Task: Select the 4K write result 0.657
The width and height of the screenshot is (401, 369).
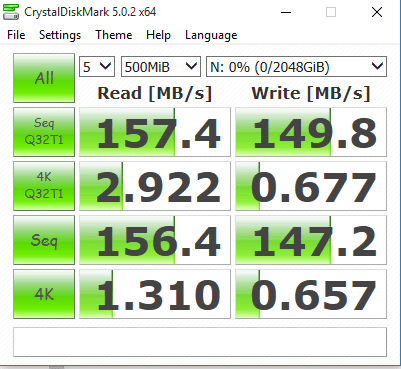Action: click(x=311, y=294)
